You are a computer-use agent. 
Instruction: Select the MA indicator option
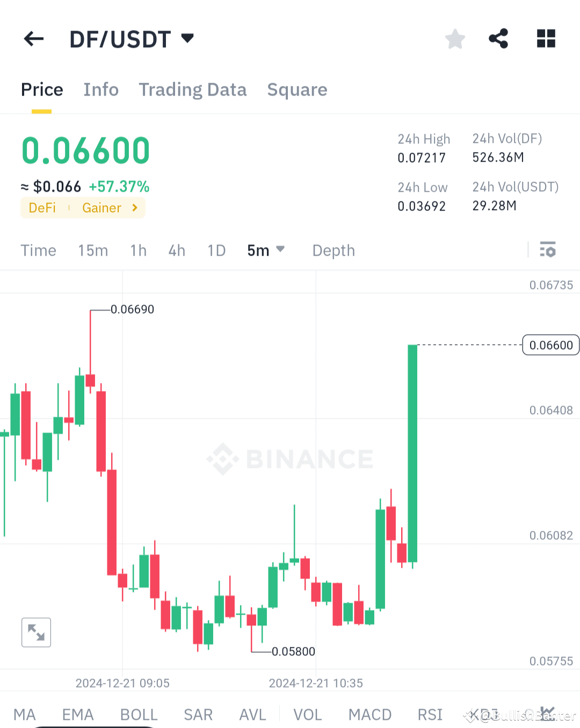tap(24, 715)
